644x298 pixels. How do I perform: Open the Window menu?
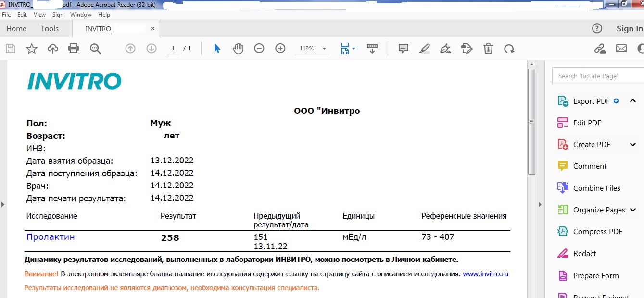pos(80,15)
